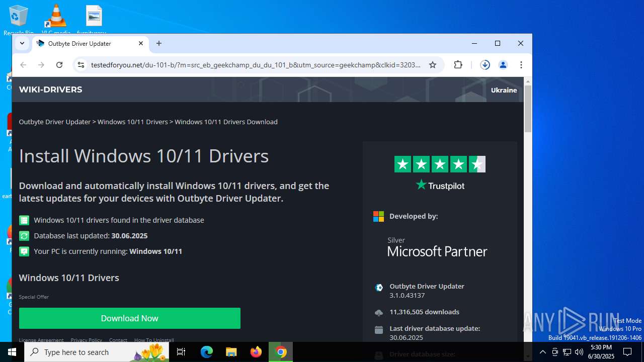This screenshot has height=362, width=644.
Task: Click the Microsoft four-color logo
Action: coord(378,216)
